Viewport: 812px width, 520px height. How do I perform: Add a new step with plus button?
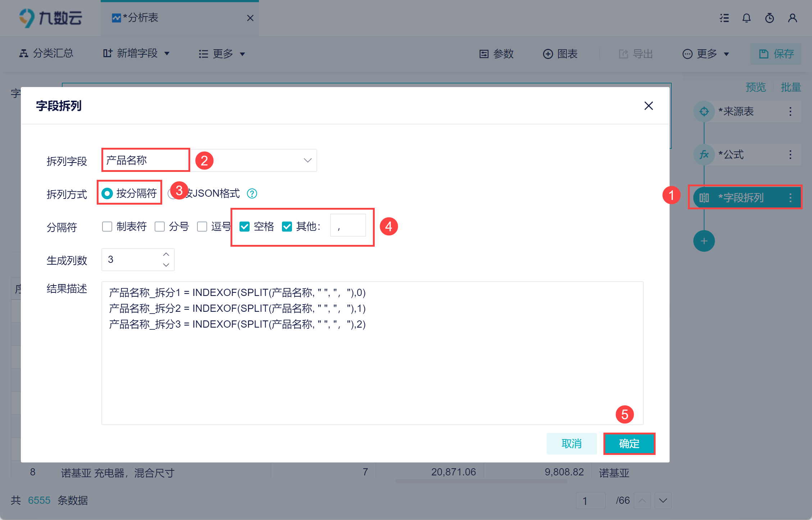(x=704, y=241)
